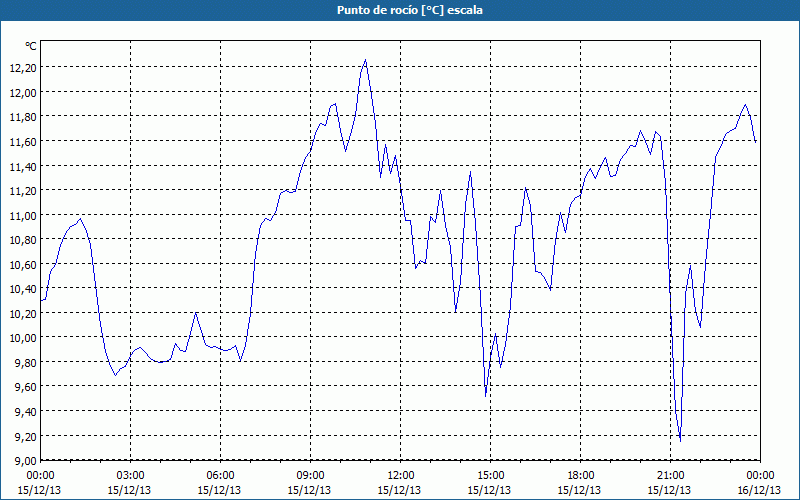Click the 9,60 y-axis label
The width and height of the screenshot is (800, 500).
[x=26, y=386]
